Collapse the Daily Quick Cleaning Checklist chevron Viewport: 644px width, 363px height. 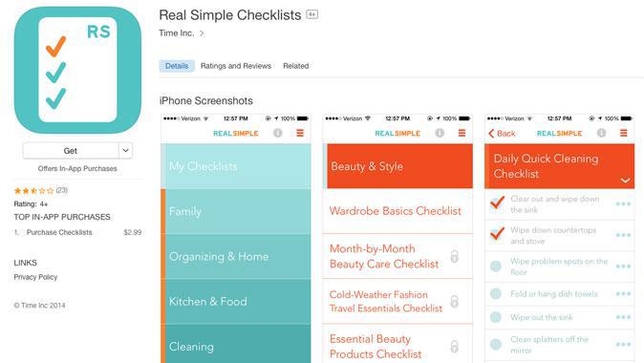coord(625,181)
